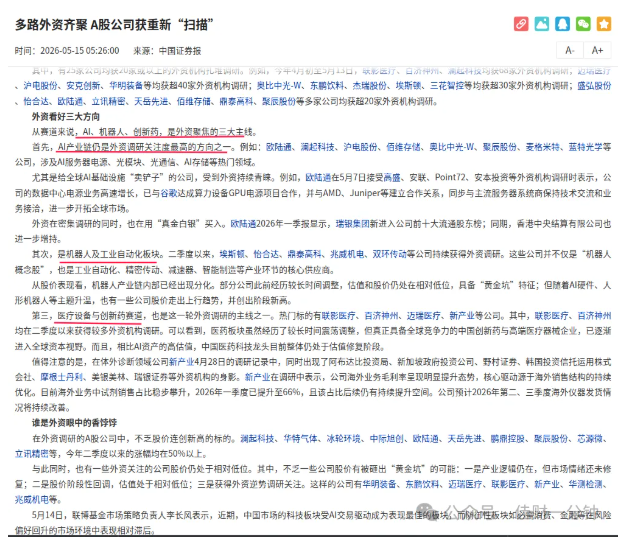Follow the 摩根士丹利 link
The width and height of the screenshot is (627, 540).
[x=62, y=377]
